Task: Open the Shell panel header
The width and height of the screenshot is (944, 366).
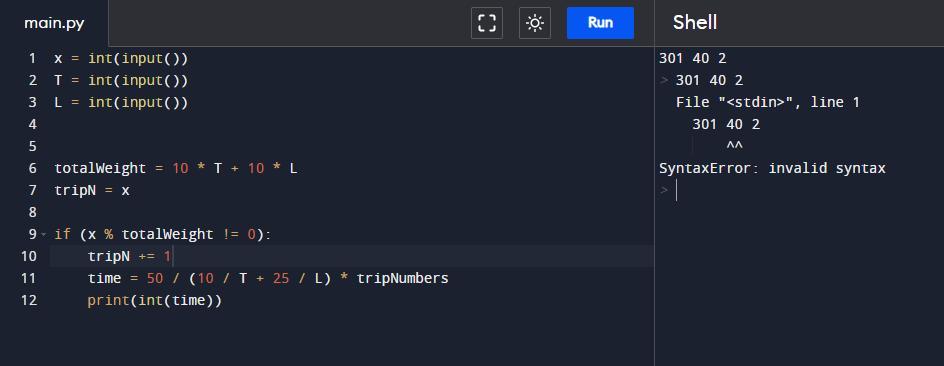Action: [695, 23]
